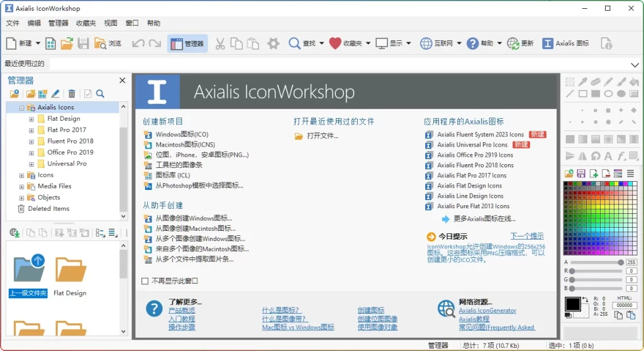Select the line drawing tool
This screenshot has height=351, width=644.
[570, 94]
